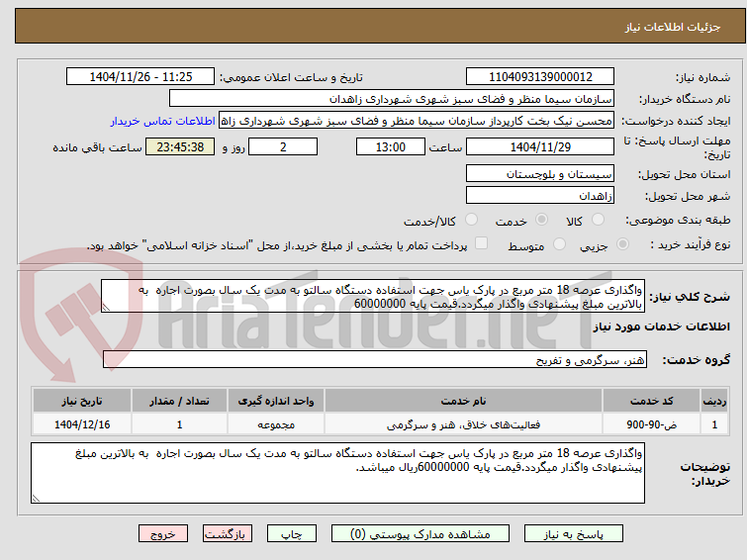Click the اطلاعات خدمات مورد نیاز section heading
This screenshot has height=560, width=747.
pos(661,327)
